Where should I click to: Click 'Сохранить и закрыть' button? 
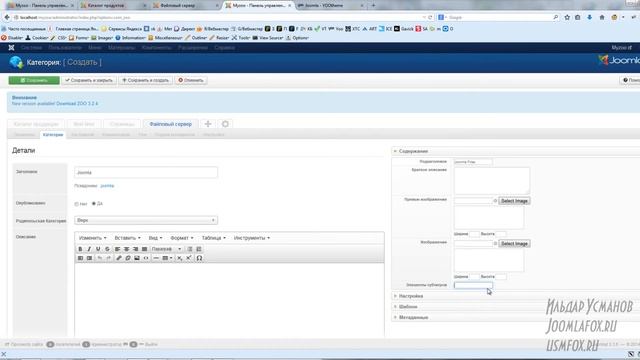[x=89, y=80]
